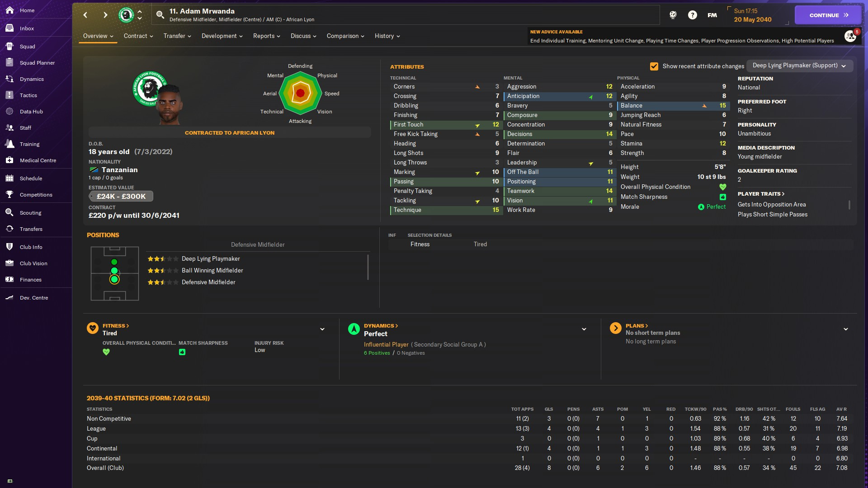Open the search magnifier icon
This screenshot has height=488, width=868.
pyautogui.click(x=160, y=15)
